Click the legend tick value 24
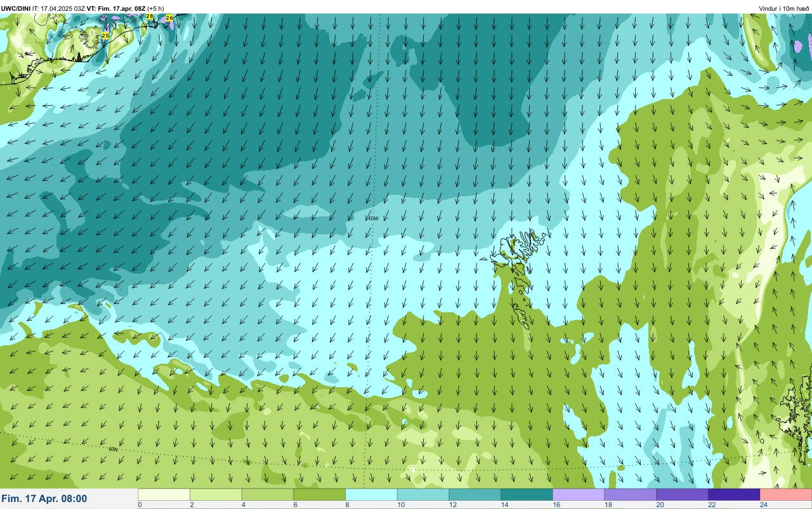Screen dimensions: 812x509 tap(763, 505)
